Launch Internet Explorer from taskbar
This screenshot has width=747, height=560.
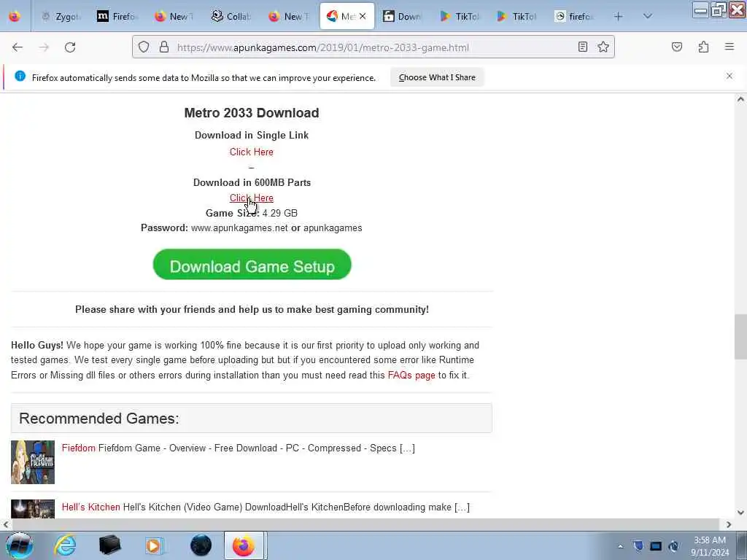click(65, 545)
